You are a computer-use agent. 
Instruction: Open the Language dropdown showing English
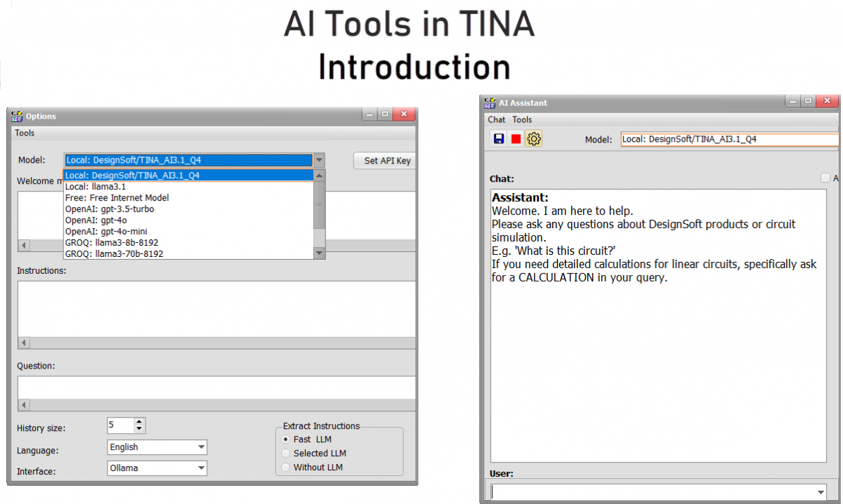157,447
